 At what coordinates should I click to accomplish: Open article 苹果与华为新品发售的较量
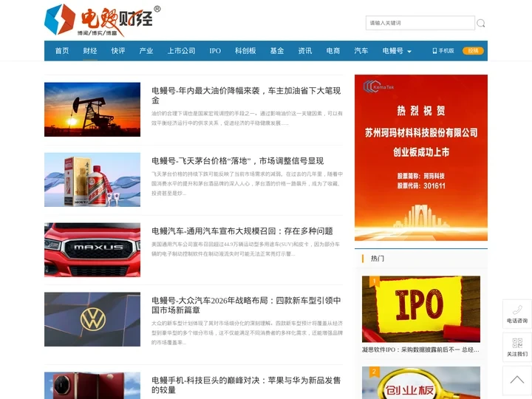(246, 385)
